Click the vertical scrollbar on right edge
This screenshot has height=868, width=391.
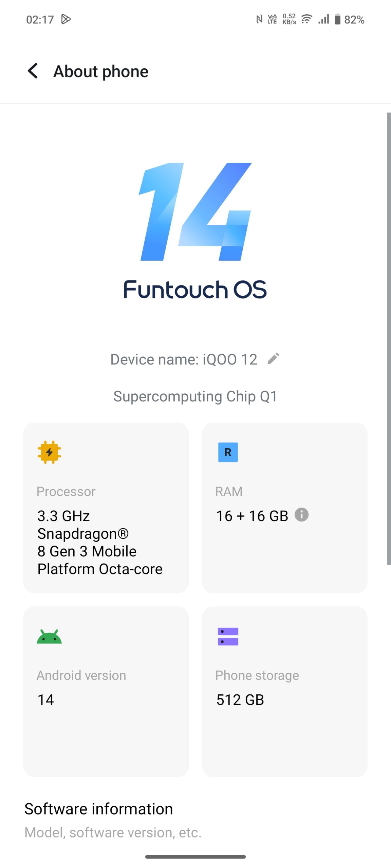tap(389, 338)
